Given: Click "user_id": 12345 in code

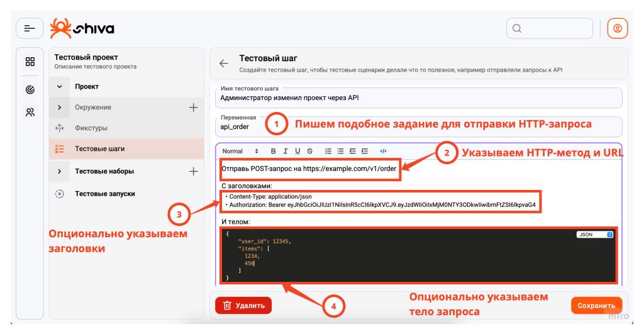Looking at the screenshot, I should (265, 241).
